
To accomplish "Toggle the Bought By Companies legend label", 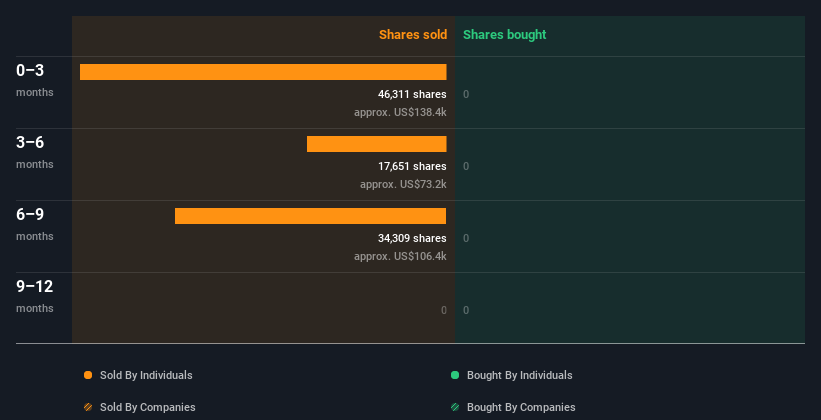I will [x=521, y=407].
